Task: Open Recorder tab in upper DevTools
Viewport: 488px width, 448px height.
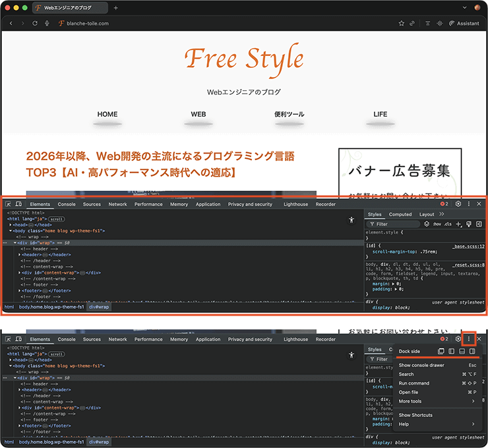Action: (326, 204)
